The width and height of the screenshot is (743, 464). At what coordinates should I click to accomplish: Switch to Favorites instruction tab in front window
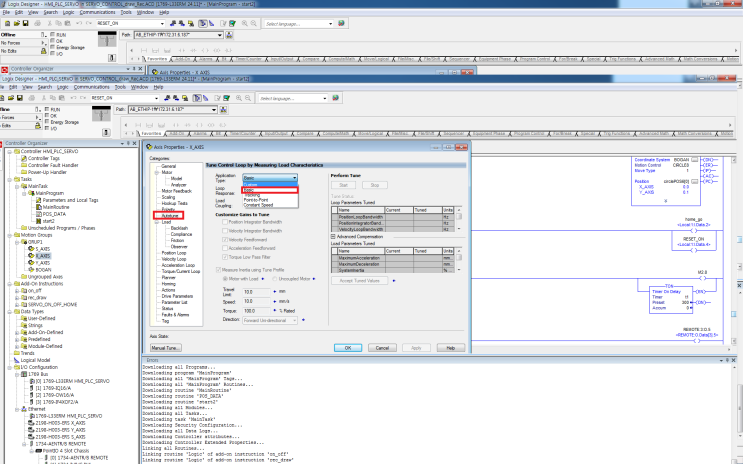(151, 134)
